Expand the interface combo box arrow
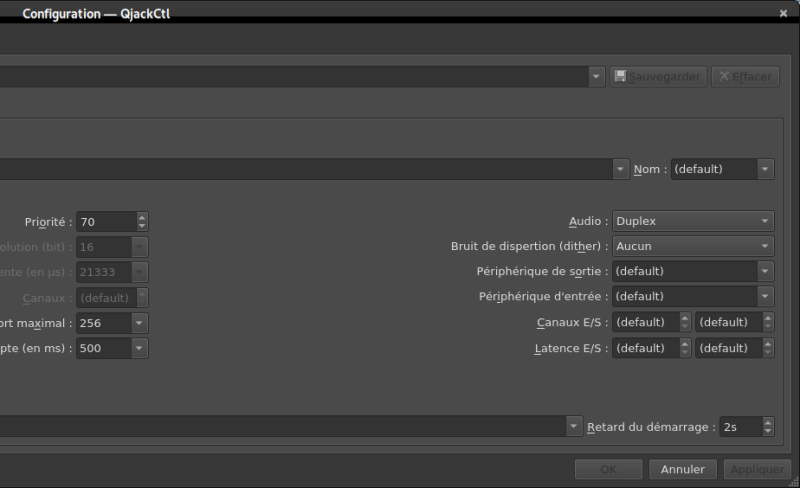Screen dimensions: 800x488 620,169
